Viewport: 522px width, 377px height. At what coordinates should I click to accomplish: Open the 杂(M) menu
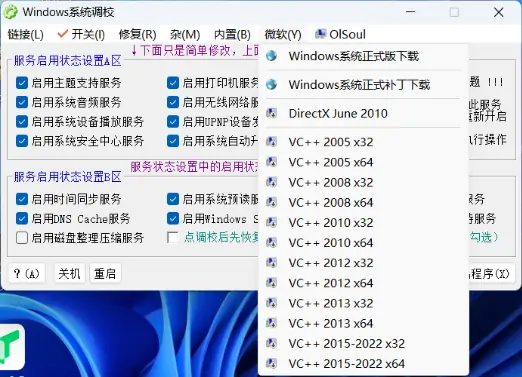pos(185,34)
